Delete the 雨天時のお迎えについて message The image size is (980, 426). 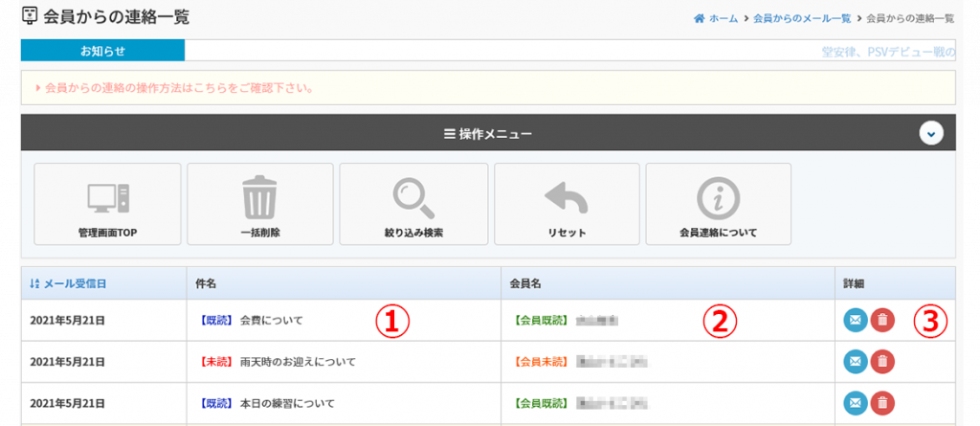click(x=884, y=362)
